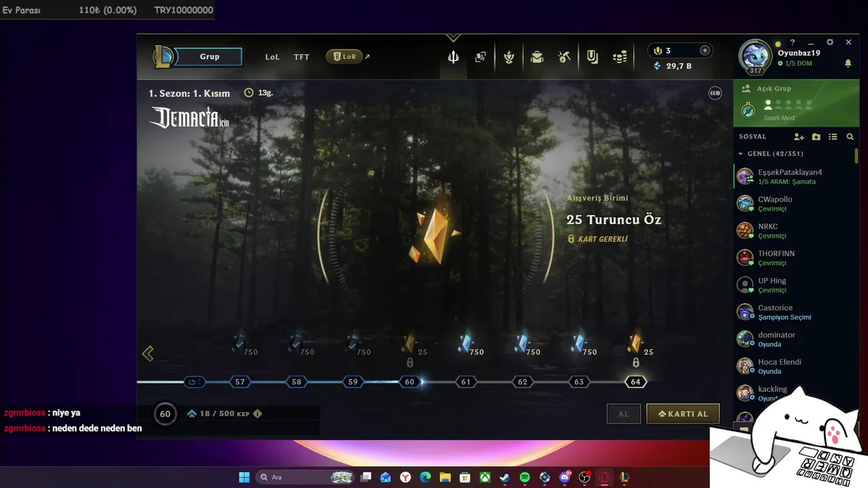868x488 pixels.
Task: Open the backpack loot icon in top navigation
Action: point(537,57)
